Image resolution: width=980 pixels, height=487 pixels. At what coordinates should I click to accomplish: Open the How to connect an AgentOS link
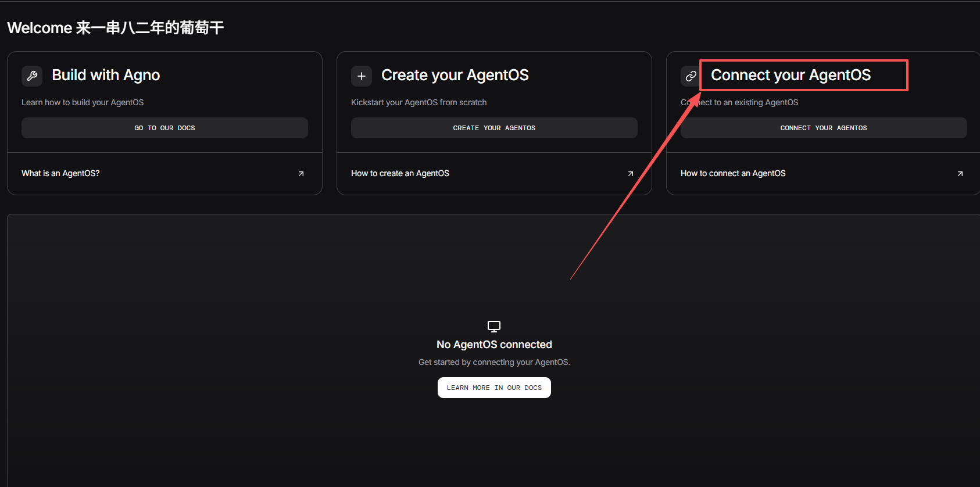pyautogui.click(x=733, y=173)
